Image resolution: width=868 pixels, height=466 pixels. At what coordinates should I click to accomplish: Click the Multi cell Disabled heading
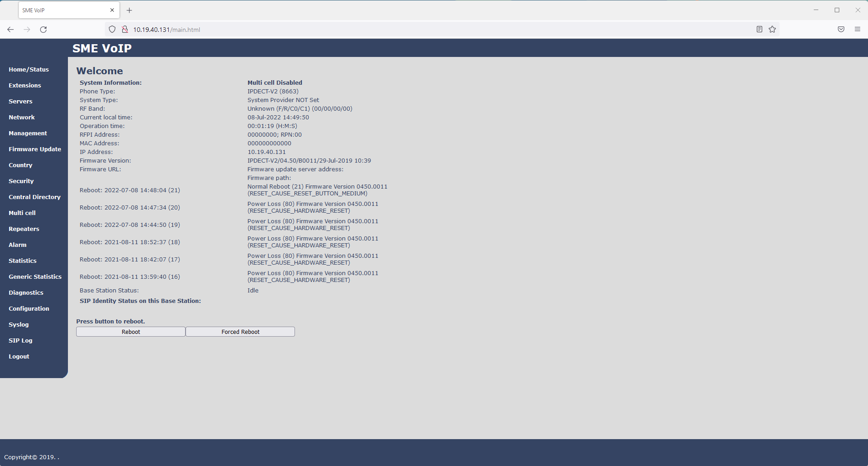275,83
